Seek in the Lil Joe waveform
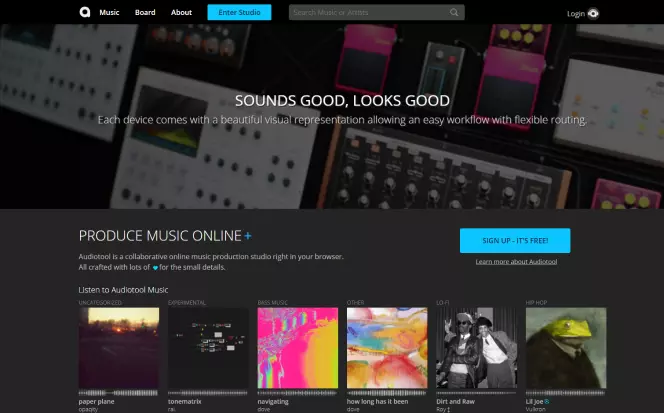The width and height of the screenshot is (664, 413). [x=566, y=393]
